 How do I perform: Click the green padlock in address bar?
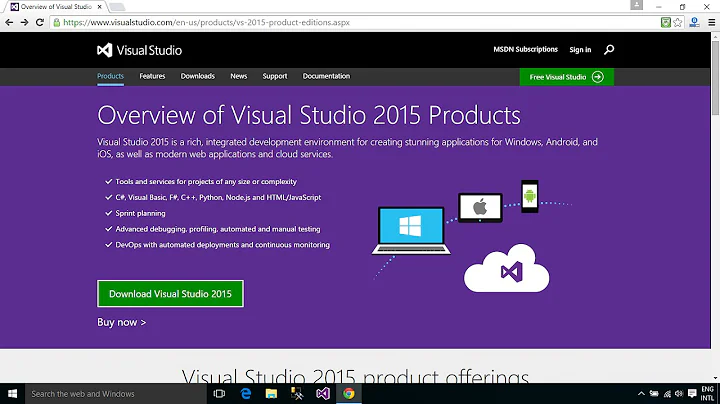click(56, 22)
